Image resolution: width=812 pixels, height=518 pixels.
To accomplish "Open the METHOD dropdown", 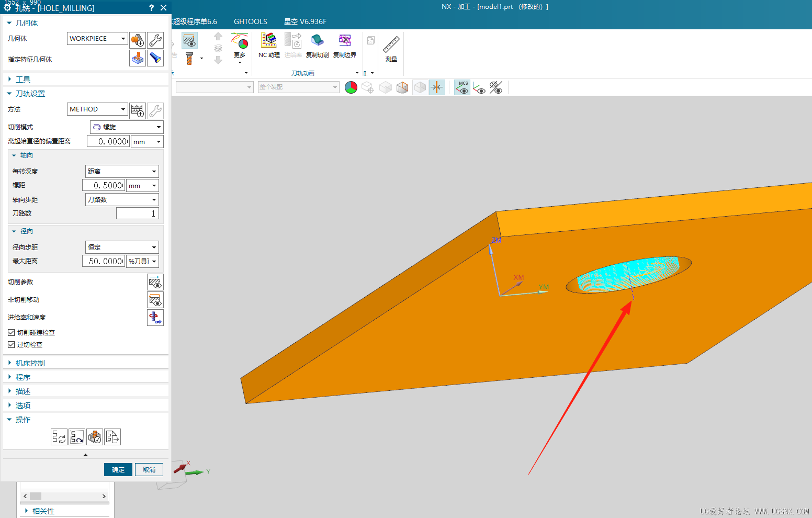I will pyautogui.click(x=97, y=109).
